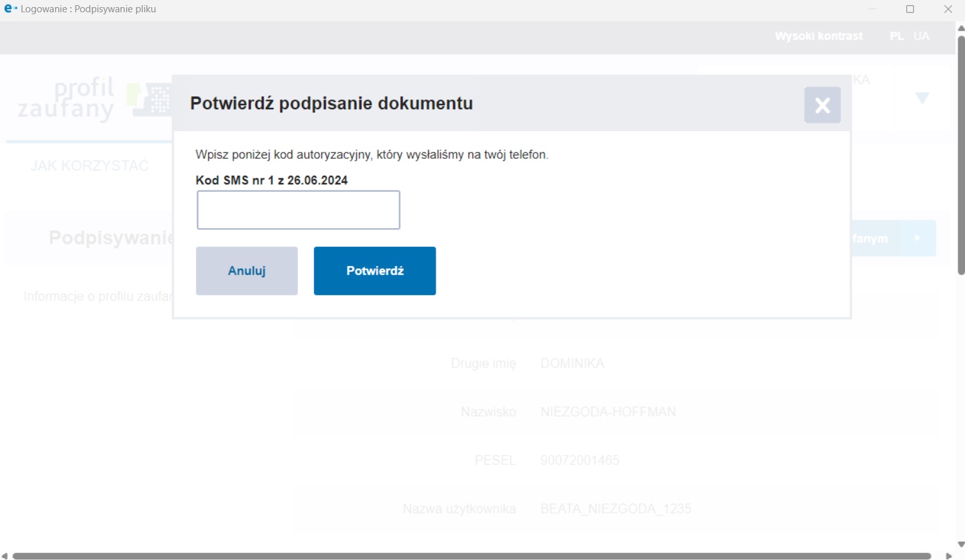The height and width of the screenshot is (560, 965).
Task: Click the e-app icon in title bar
Action: coord(10,9)
